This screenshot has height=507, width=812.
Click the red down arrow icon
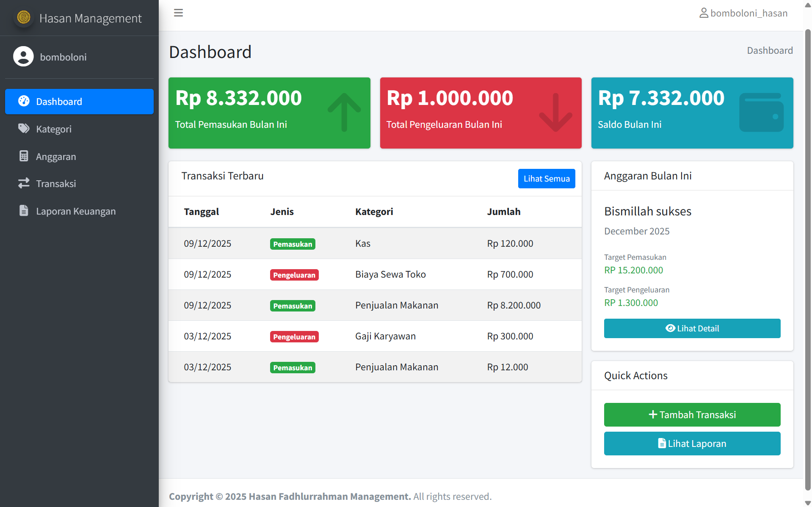[555, 113]
